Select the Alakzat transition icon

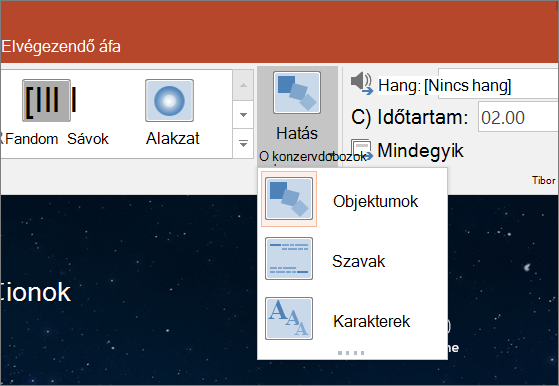click(x=169, y=101)
